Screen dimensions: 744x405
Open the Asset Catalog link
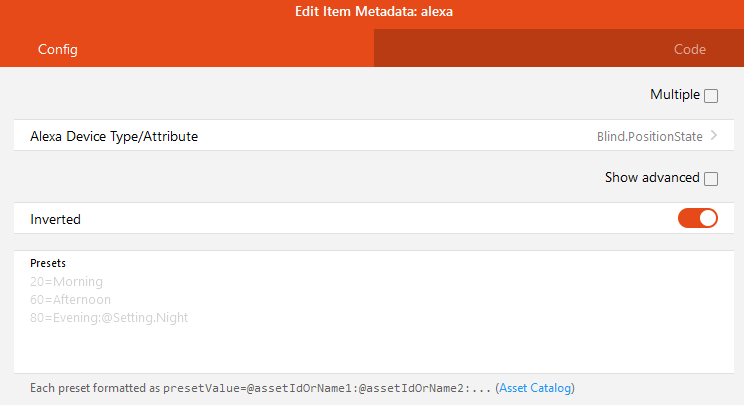[536, 388]
